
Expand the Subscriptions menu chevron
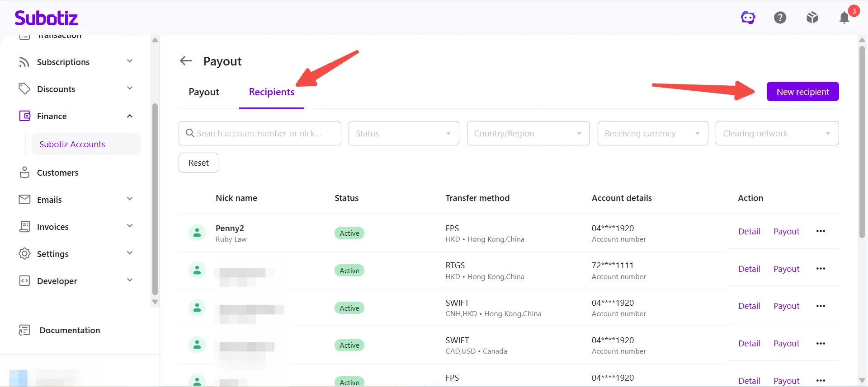(130, 61)
